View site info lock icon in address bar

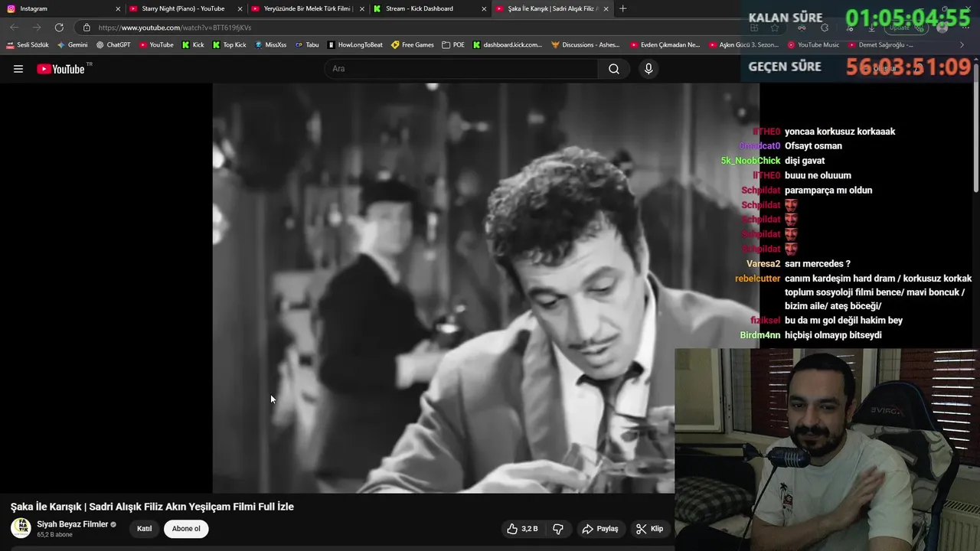[87, 28]
